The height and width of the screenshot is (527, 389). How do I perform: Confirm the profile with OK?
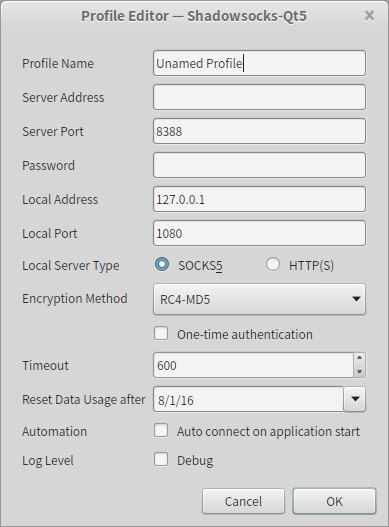pos(334,501)
